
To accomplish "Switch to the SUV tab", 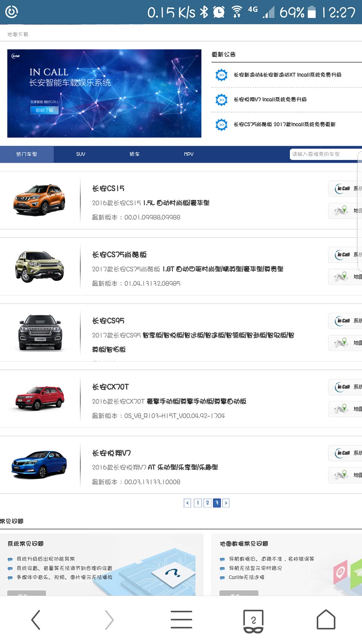I will 81,154.
